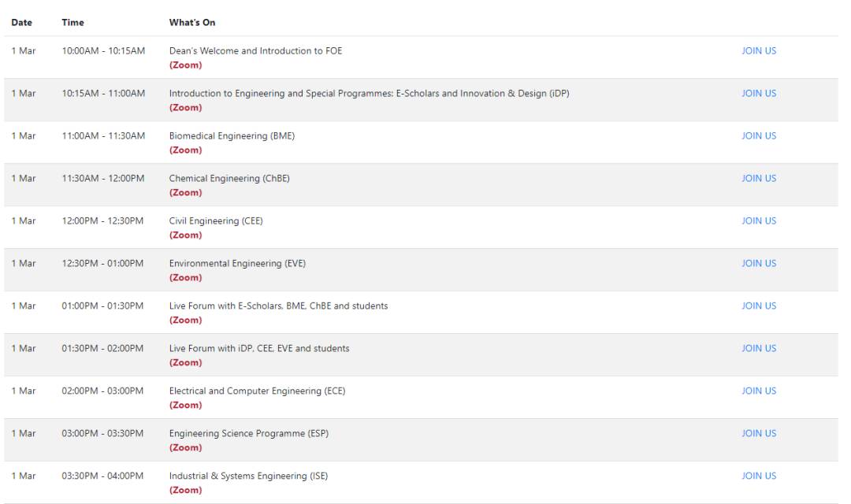Join the Chemical Engineering (ChBE) session
The image size is (851, 504).
click(759, 179)
